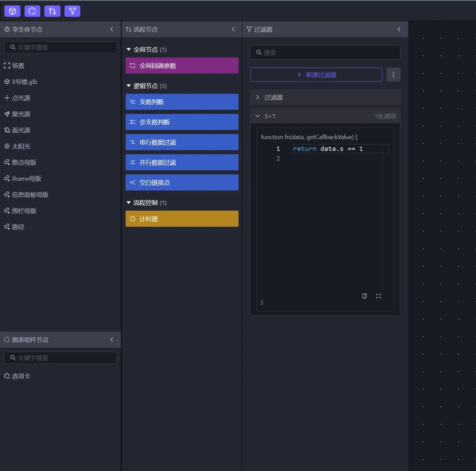Toggle the twin-body nodes panel cube button
The height and width of the screenshot is (471, 476).
point(12,11)
